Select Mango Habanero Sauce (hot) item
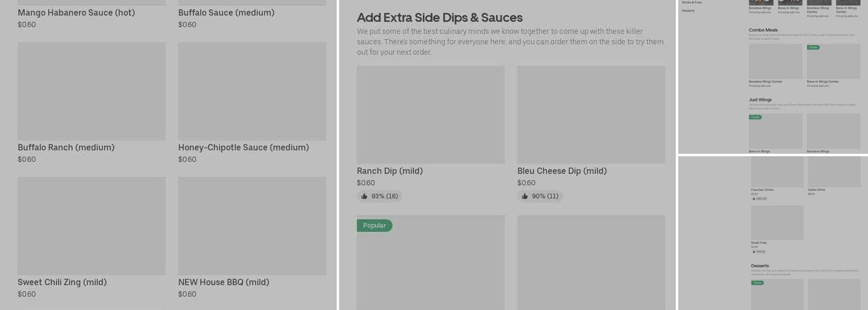The image size is (868, 310). click(76, 12)
